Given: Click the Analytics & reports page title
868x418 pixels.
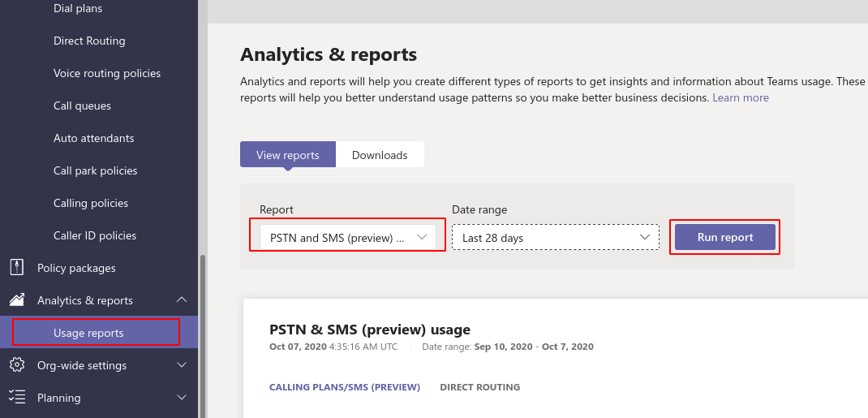Looking at the screenshot, I should pos(329,55).
